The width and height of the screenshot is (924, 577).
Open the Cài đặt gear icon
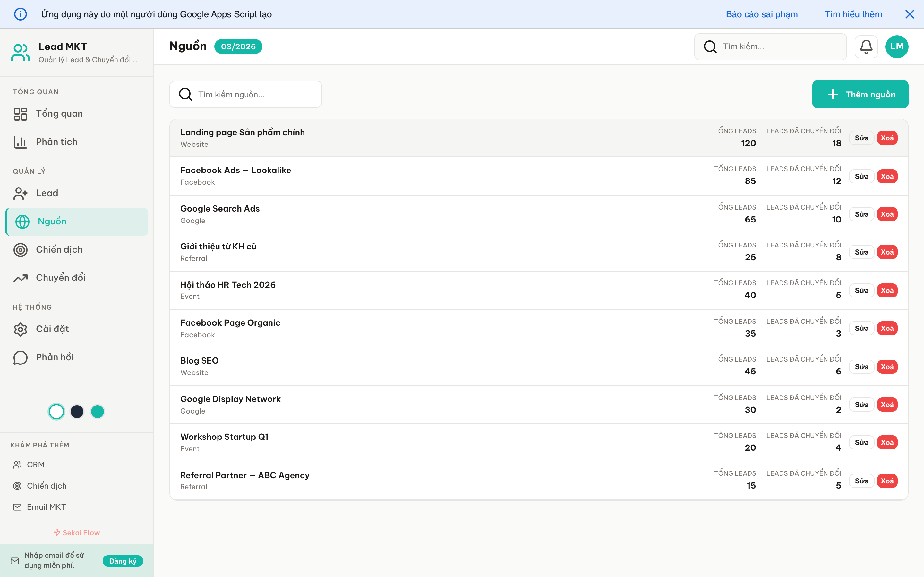[20, 329]
